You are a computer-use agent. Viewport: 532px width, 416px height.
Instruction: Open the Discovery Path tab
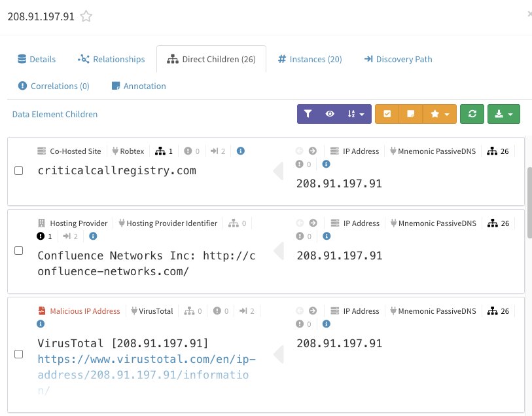[x=399, y=59]
